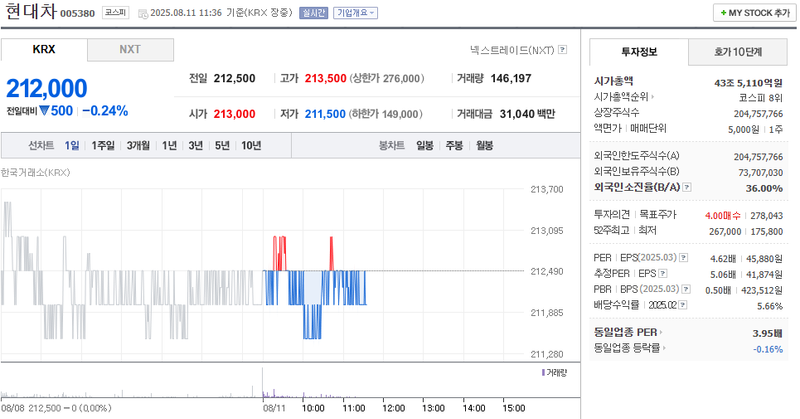Click the calendar icon beside the date
Viewport: 800px width, 419px height.
pyautogui.click(x=143, y=13)
